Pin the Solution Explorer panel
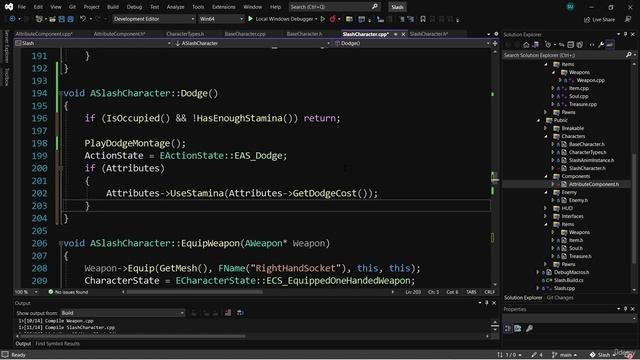The width and height of the screenshot is (640, 360). click(626, 34)
